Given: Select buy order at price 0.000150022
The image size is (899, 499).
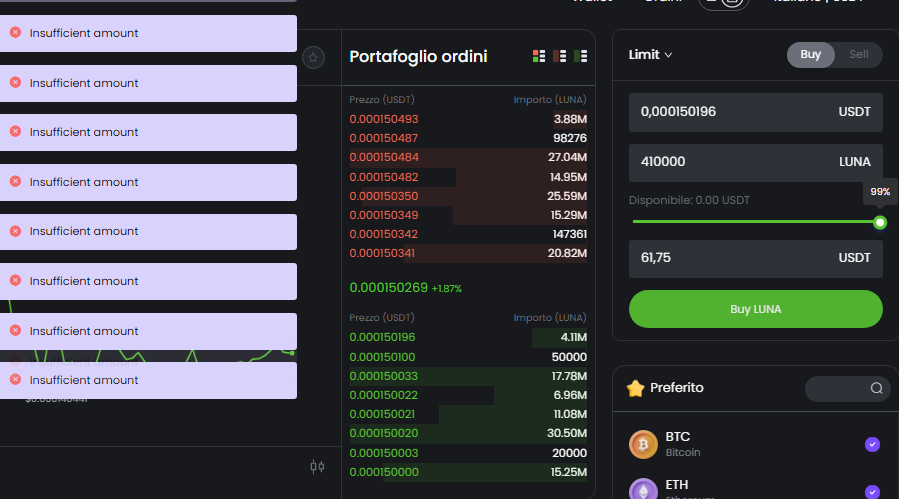Looking at the screenshot, I should click(x=468, y=395).
